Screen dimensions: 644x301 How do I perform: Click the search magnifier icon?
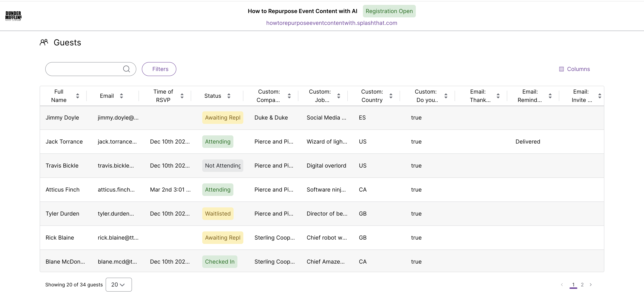(127, 69)
